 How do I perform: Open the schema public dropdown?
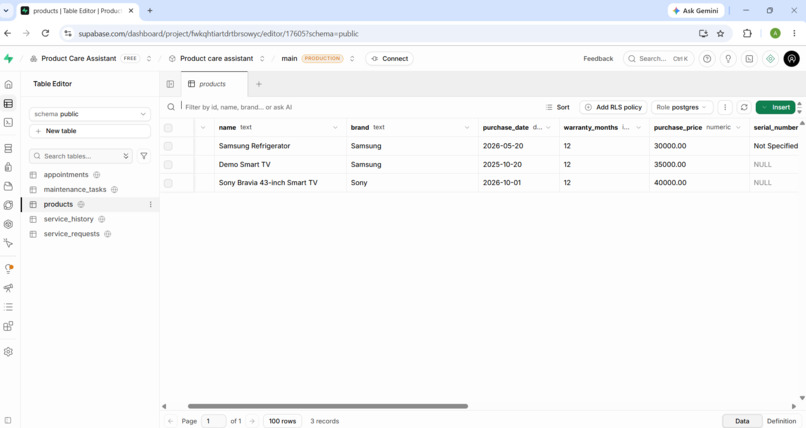pyautogui.click(x=90, y=114)
